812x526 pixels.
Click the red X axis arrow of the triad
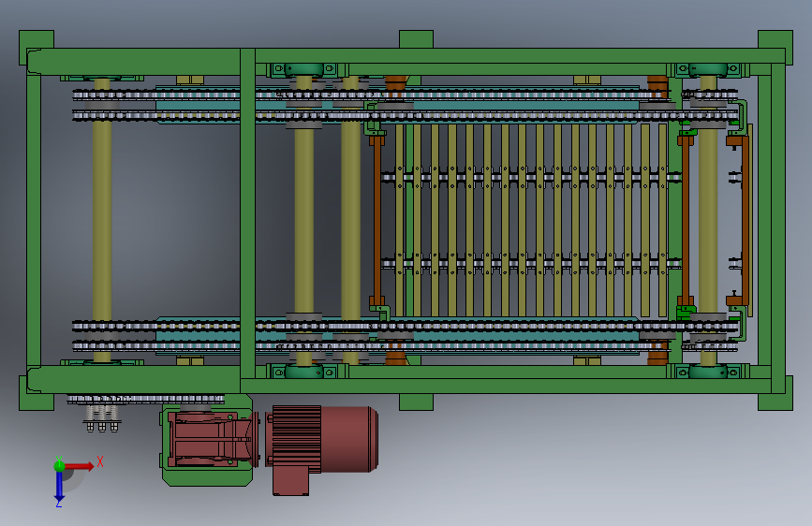(80, 466)
